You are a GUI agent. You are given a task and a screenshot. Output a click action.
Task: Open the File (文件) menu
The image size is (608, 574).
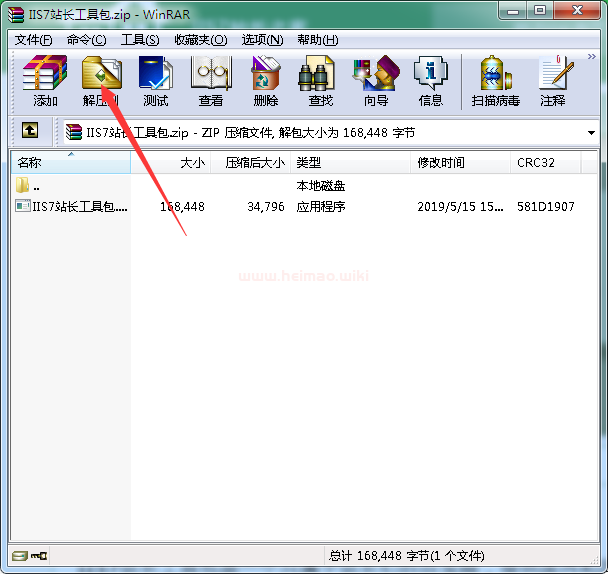point(33,40)
